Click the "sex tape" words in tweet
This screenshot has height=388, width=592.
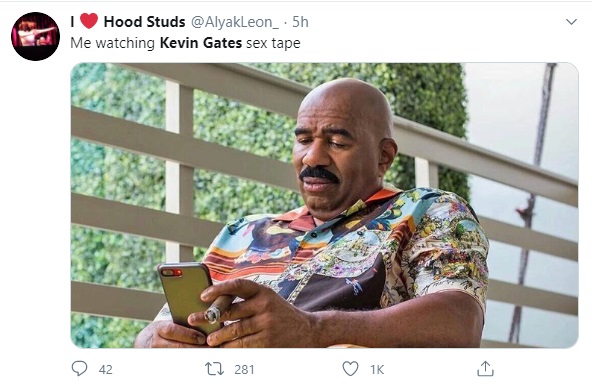(x=273, y=43)
